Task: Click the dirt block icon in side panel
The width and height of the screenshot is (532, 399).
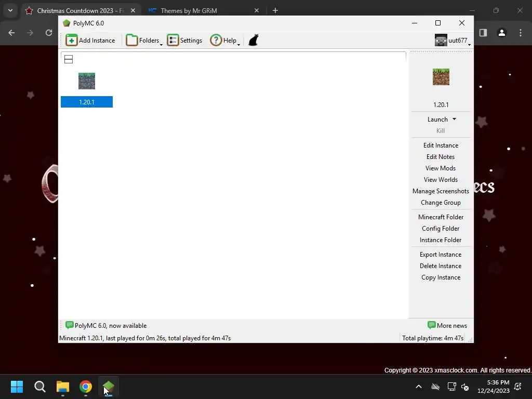Action: coord(441,77)
